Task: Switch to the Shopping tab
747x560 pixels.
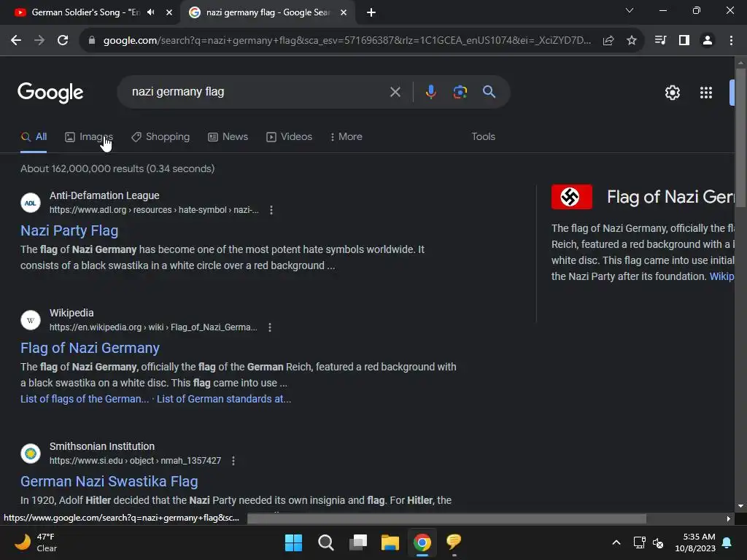Action: pyautogui.click(x=160, y=136)
